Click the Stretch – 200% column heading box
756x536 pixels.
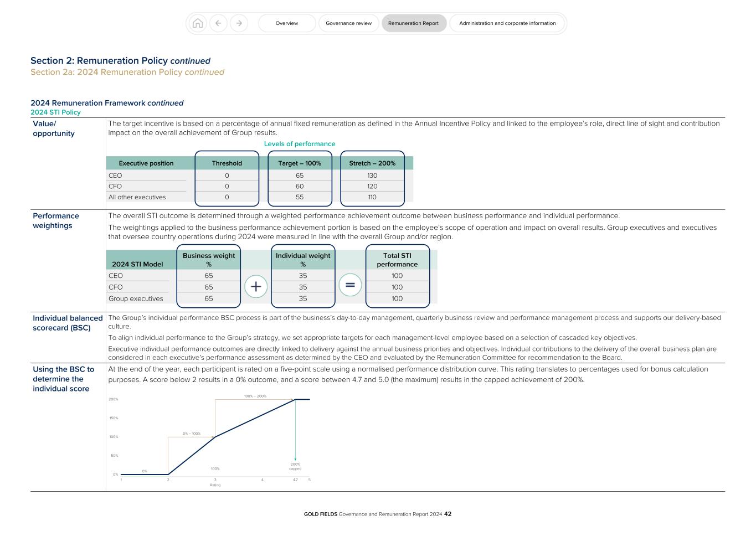[372, 163]
